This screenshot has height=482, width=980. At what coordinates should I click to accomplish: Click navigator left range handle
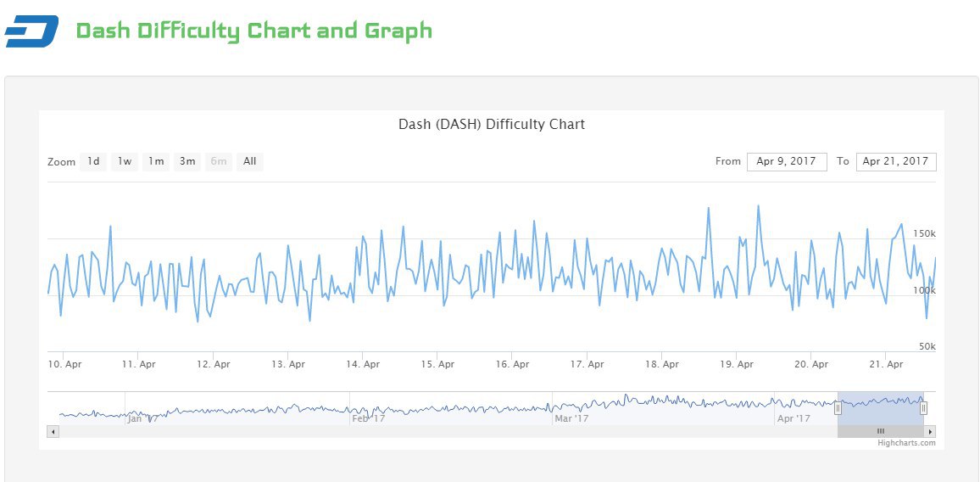coord(838,408)
